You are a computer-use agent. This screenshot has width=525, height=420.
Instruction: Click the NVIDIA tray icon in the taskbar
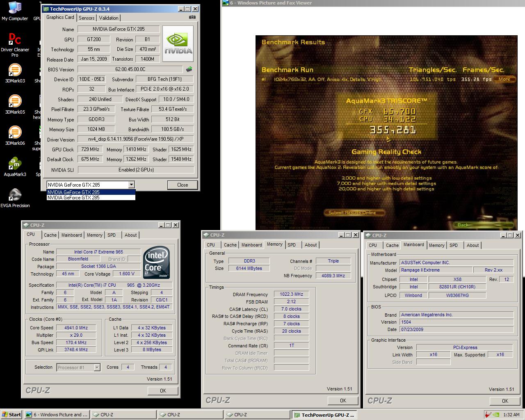click(x=496, y=415)
